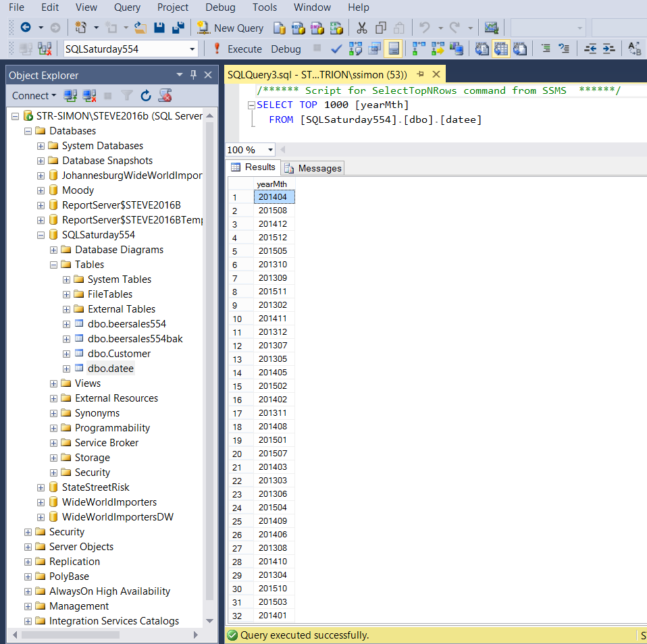Open the 100 % zoom dropdown
This screenshot has height=644, width=647.
coord(271,150)
